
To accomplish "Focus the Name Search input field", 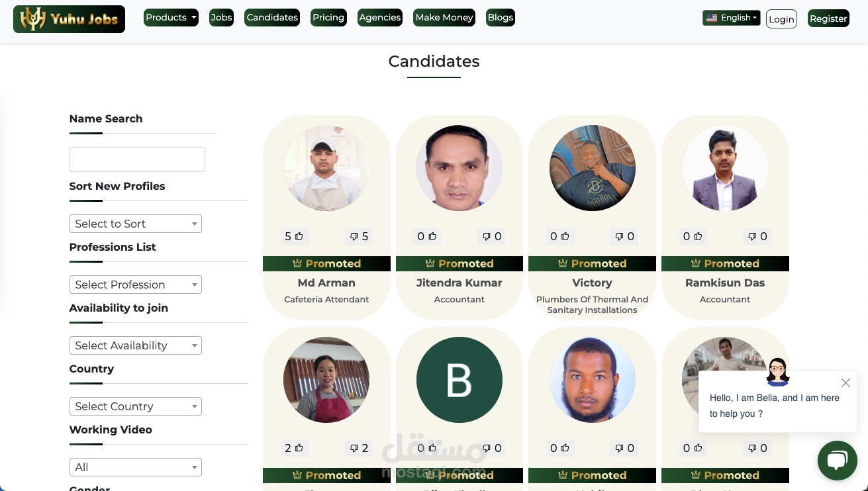I will click(x=137, y=159).
